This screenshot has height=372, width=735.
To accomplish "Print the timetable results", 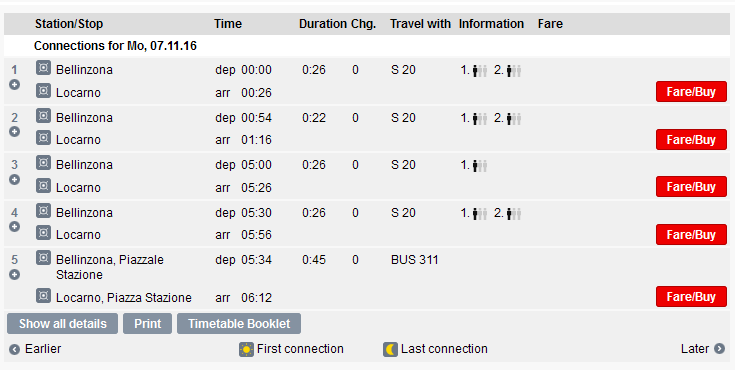I will point(147,324).
